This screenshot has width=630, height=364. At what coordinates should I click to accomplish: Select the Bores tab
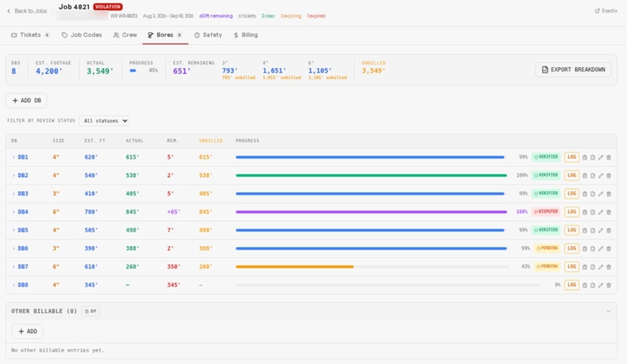165,35
